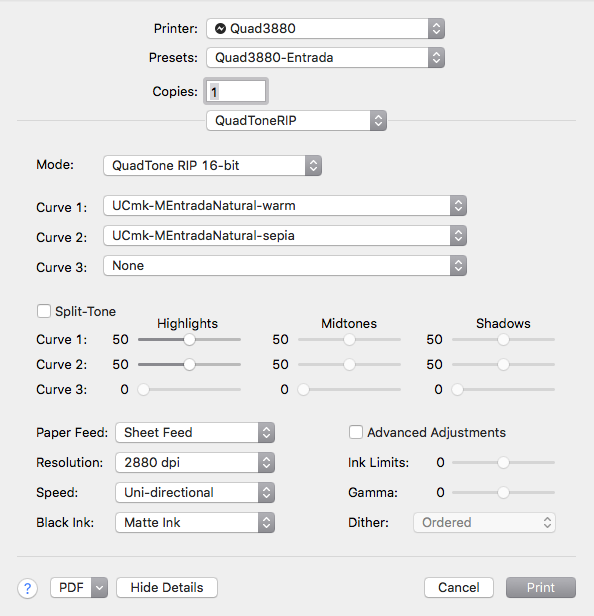Click the Curve 2 Highlights slider
Viewport: 594px width, 616px height.
(x=189, y=365)
